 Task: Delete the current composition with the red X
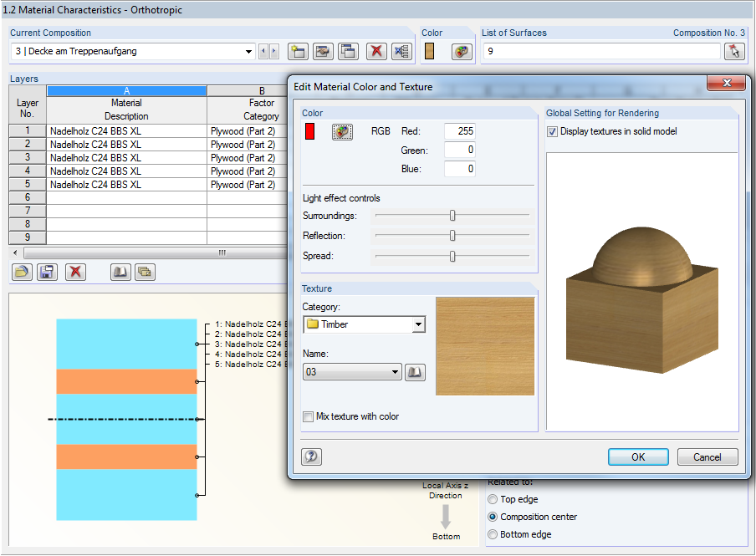coord(375,51)
